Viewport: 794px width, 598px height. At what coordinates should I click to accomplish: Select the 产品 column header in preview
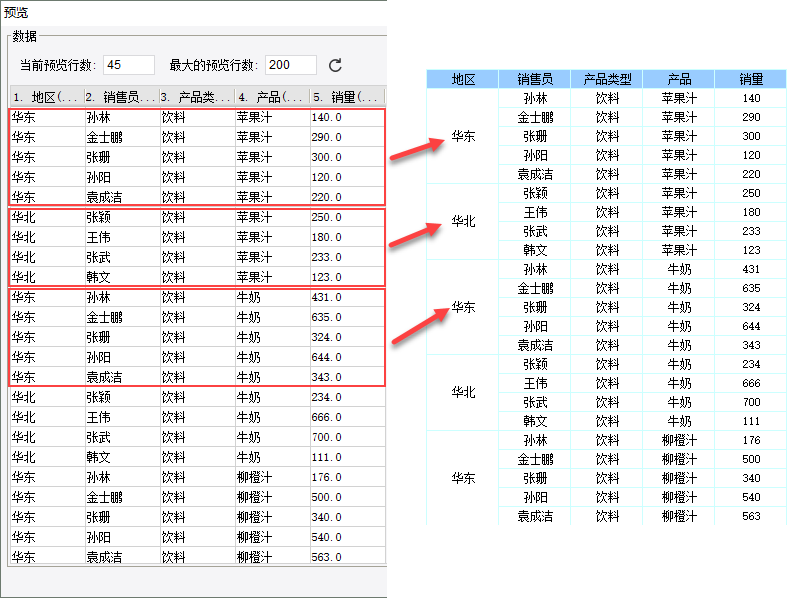pos(272,97)
